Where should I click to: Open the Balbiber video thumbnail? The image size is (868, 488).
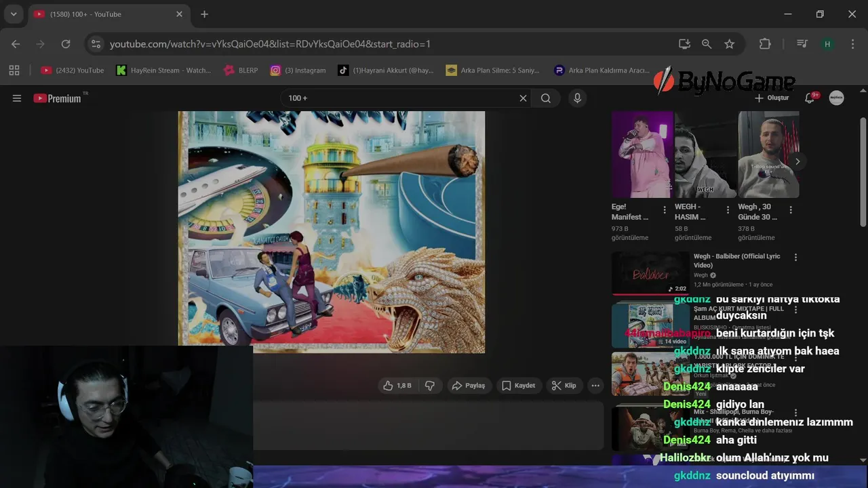coord(650,274)
